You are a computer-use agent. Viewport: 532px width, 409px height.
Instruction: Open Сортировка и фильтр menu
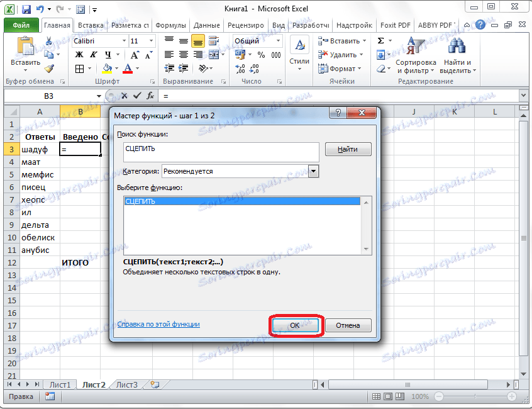click(x=416, y=55)
